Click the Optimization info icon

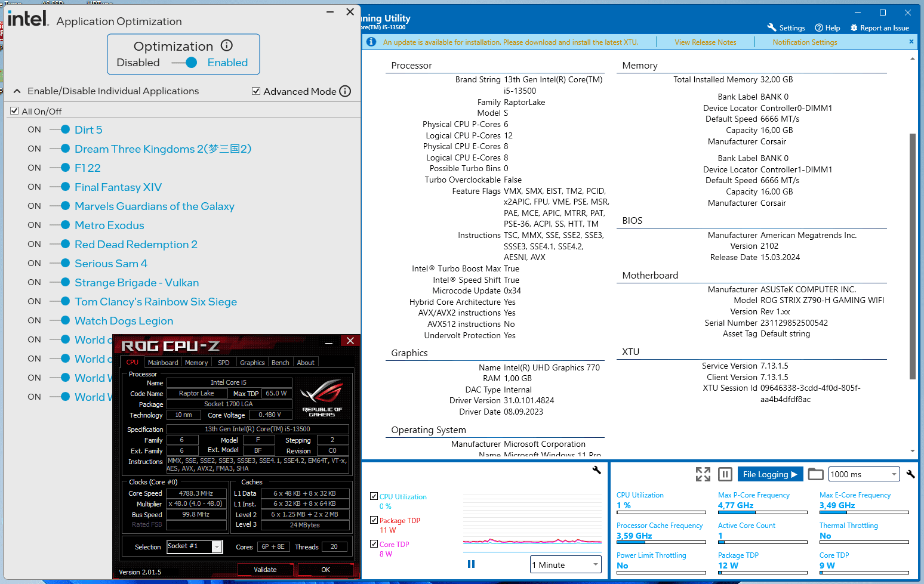coord(227,45)
